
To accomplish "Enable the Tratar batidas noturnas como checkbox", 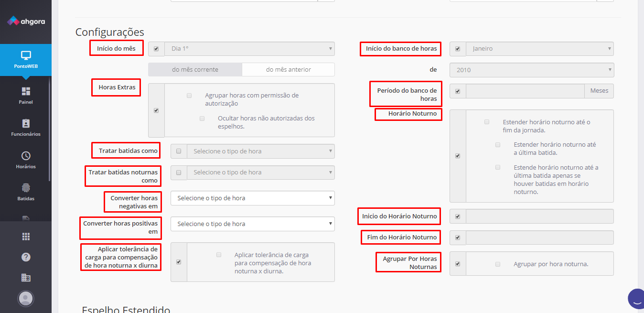I will click(179, 173).
